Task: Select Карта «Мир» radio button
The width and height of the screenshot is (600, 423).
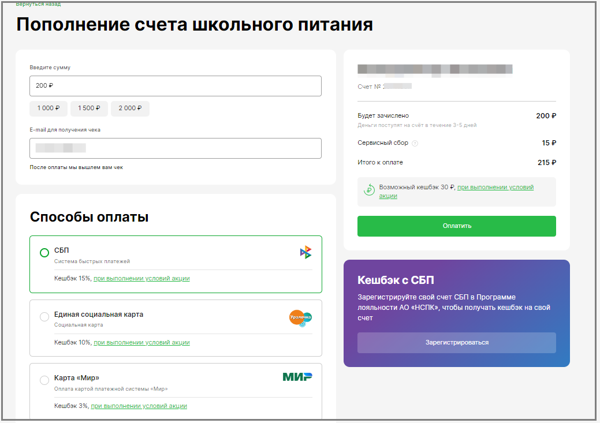Action: [x=44, y=380]
